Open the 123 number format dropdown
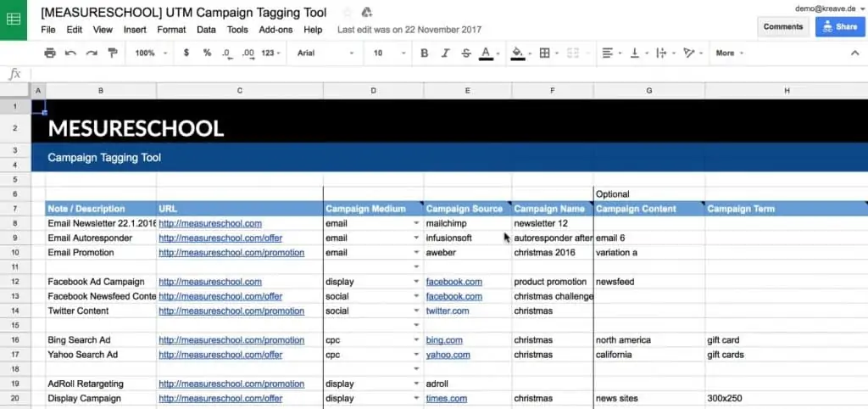 pyautogui.click(x=270, y=53)
